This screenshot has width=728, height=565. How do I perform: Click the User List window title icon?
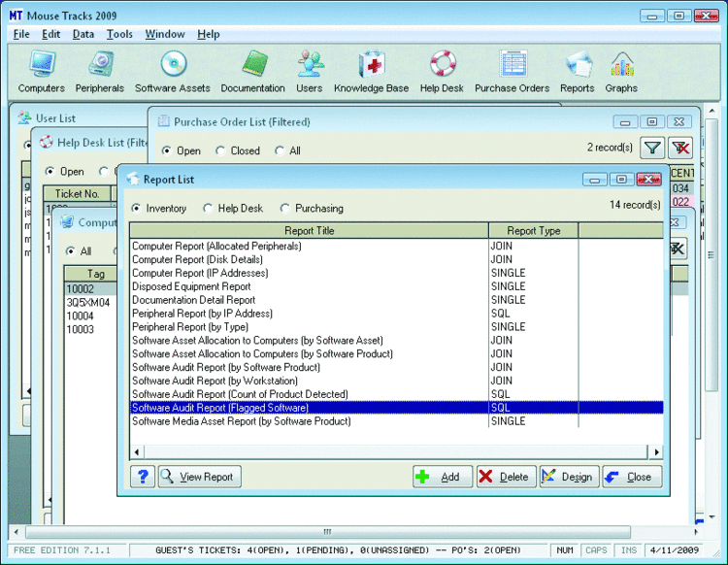pos(24,117)
